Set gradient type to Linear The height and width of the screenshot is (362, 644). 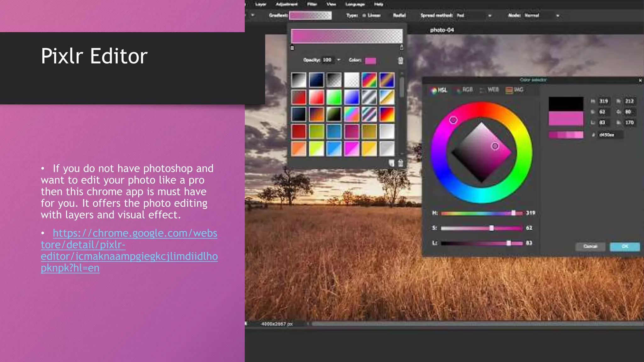pos(371,15)
